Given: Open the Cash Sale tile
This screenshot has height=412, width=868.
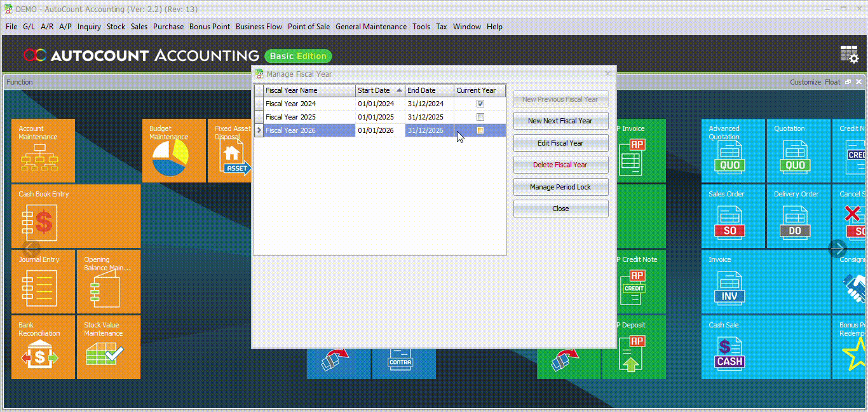Looking at the screenshot, I should tap(733, 347).
